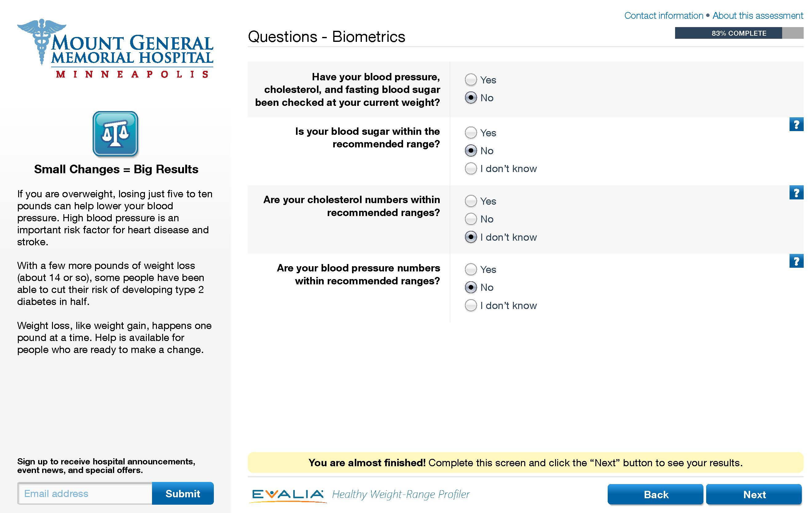The image size is (812, 513).
Task: Click the blue scales weight icon
Action: pyautogui.click(x=115, y=134)
